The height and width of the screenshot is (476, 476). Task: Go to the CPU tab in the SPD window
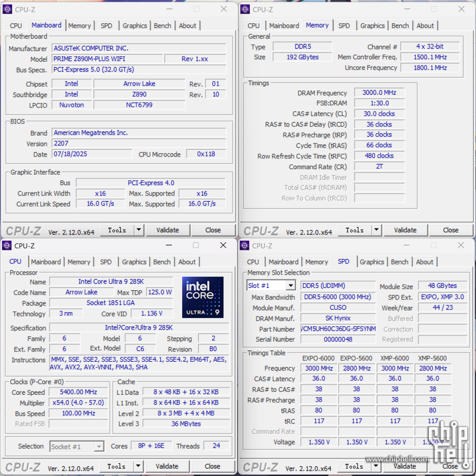(253, 262)
